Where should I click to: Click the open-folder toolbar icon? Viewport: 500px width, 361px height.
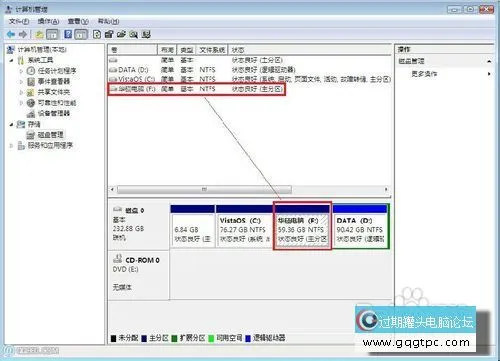click(121, 34)
